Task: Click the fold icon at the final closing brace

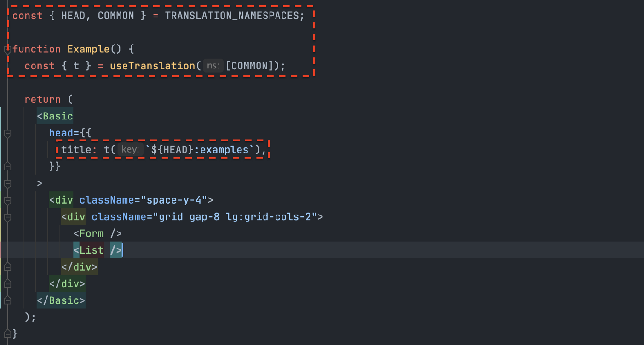Action: [x=7, y=334]
